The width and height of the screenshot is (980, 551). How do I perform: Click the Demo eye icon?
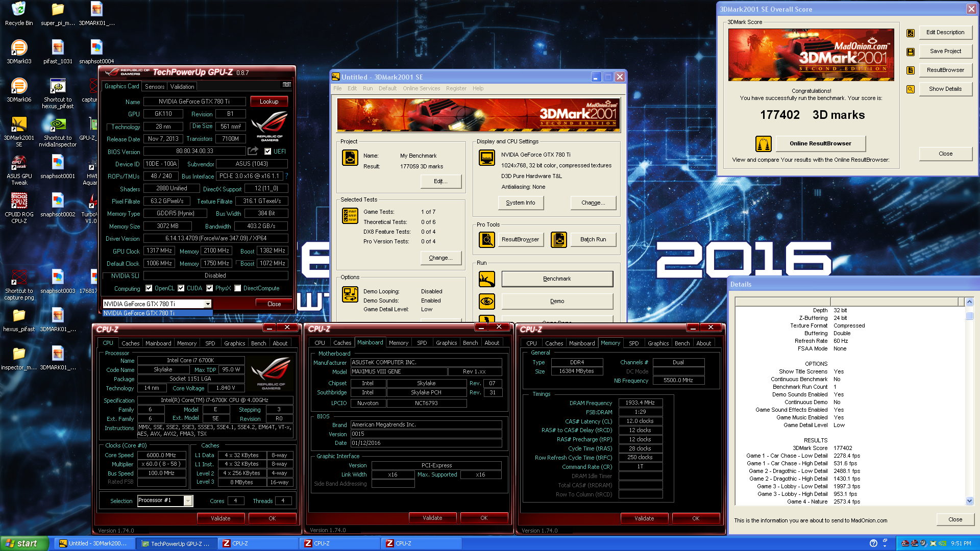pyautogui.click(x=486, y=302)
